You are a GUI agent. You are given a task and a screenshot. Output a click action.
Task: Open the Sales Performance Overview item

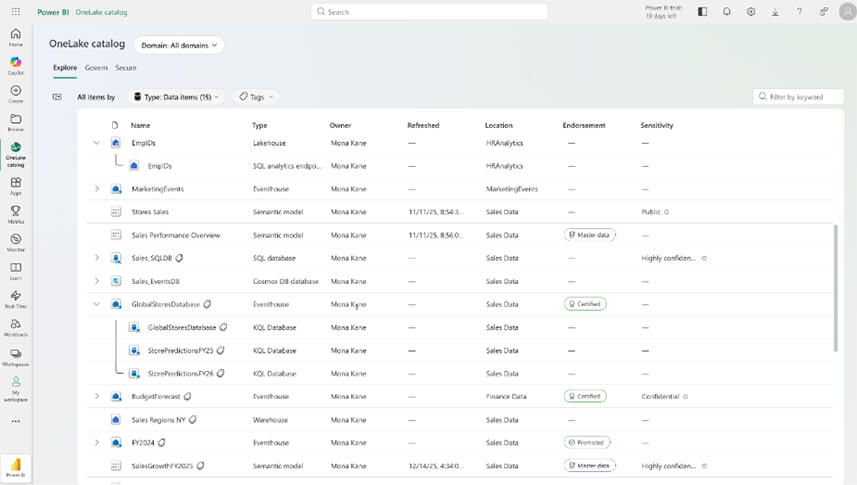[x=176, y=235]
